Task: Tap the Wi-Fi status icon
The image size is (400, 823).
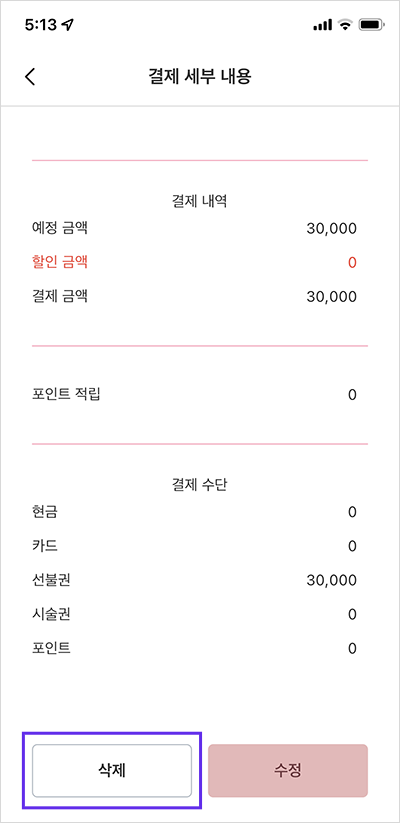Action: click(345, 25)
